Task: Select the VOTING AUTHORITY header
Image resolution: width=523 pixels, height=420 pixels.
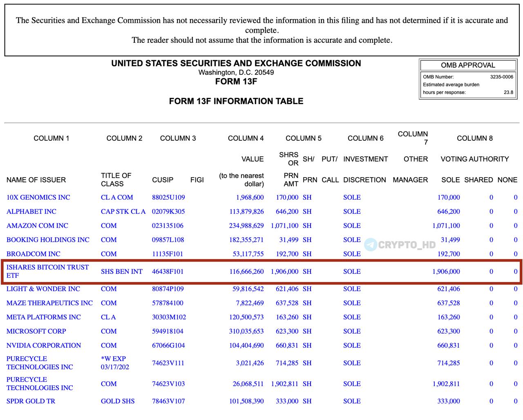Action: pos(475,159)
